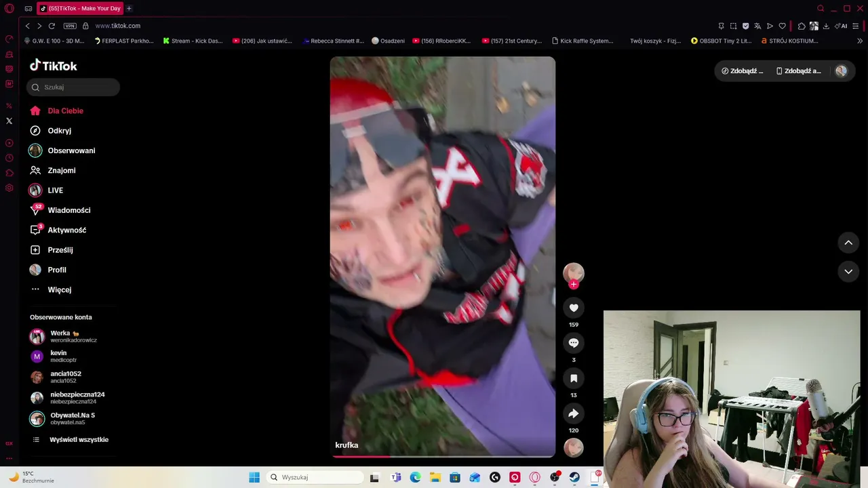Toggle the VPN badge in the address bar

point(70,26)
